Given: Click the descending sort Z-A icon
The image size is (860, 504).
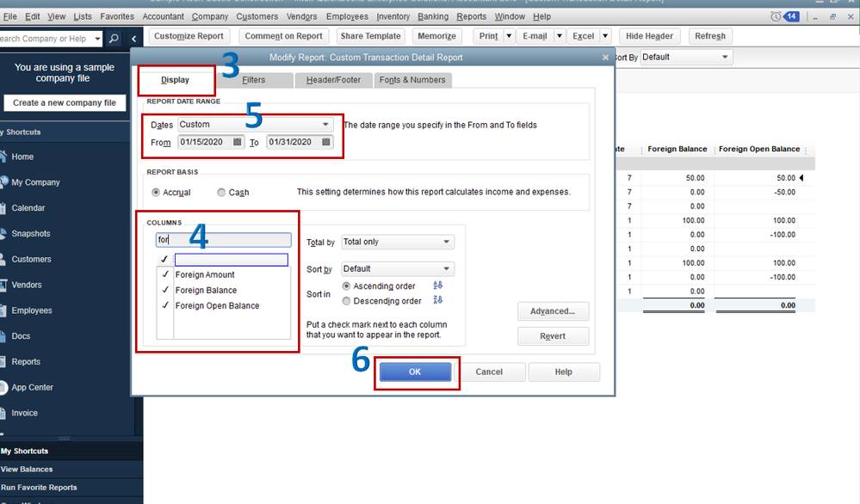Looking at the screenshot, I should [x=437, y=299].
